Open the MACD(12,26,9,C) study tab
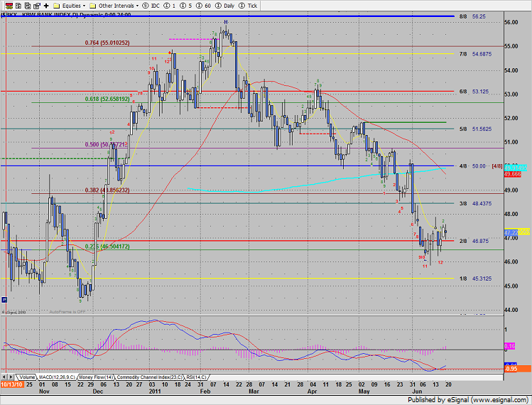The height and width of the screenshot is (405, 532). click(57, 377)
